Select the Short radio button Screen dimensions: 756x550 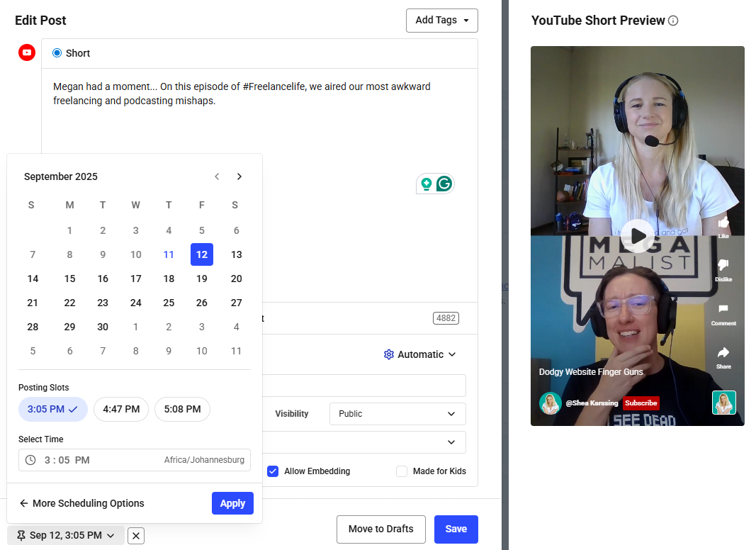click(x=55, y=53)
